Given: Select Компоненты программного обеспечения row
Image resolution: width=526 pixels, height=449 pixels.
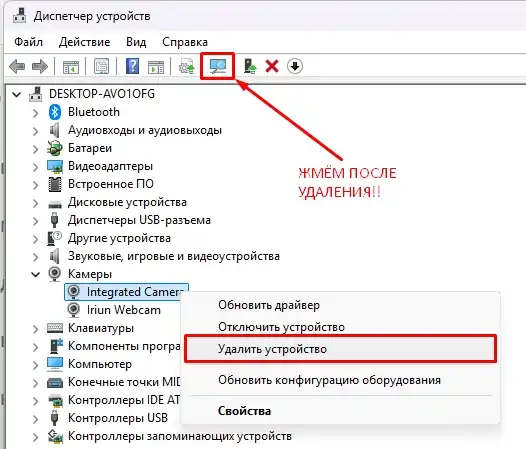Looking at the screenshot, I should pos(124,346).
